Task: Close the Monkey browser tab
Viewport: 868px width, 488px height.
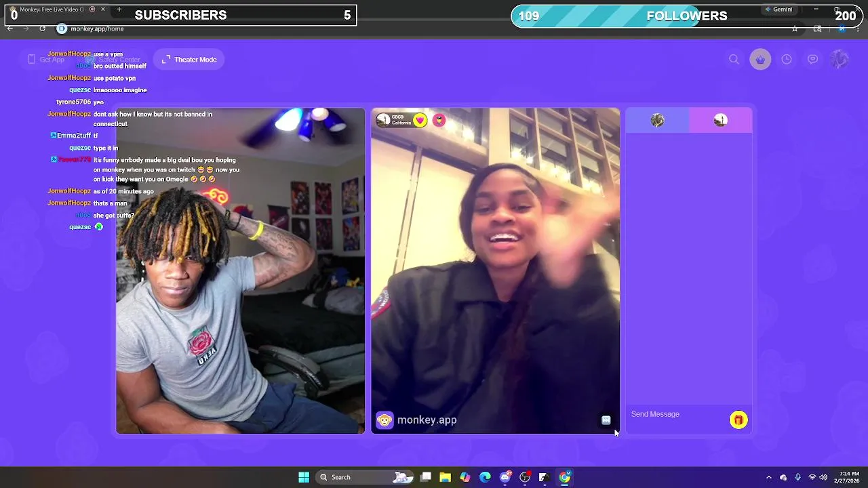Action: tap(103, 9)
